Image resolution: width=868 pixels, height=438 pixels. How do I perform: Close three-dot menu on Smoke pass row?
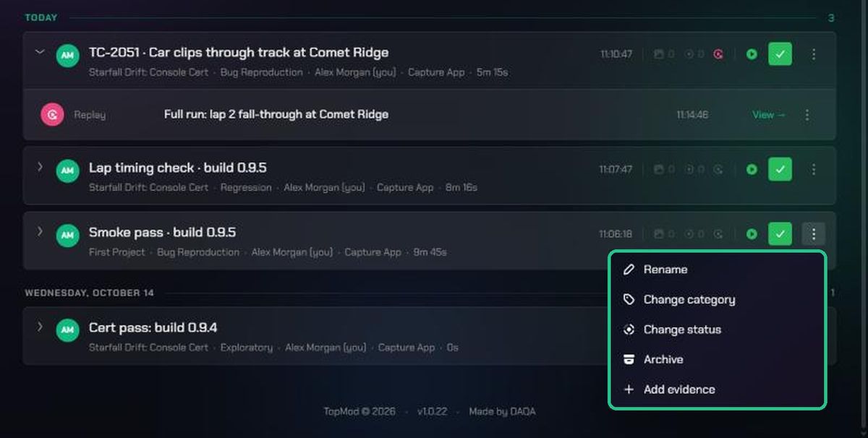click(814, 234)
